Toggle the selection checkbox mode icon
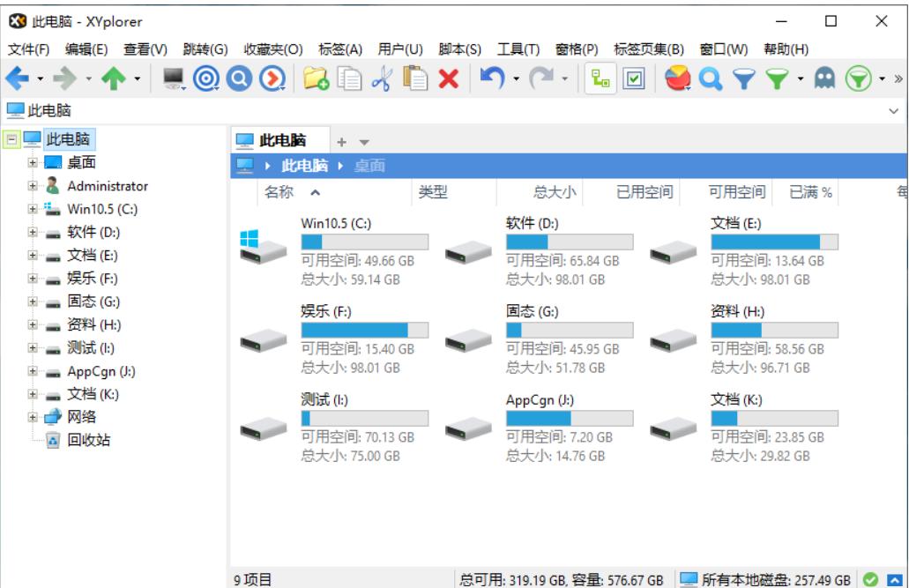Screen dimensions: 909x588 pyautogui.click(x=634, y=78)
